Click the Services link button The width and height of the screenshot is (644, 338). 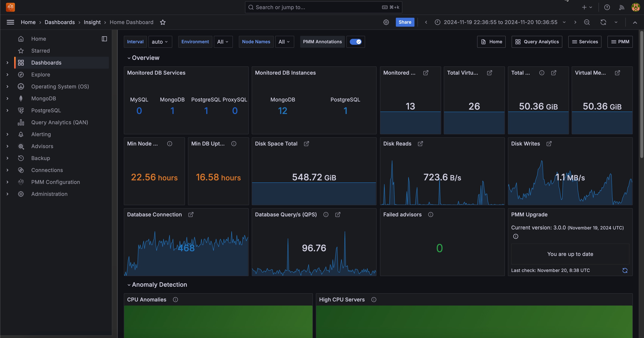[x=585, y=42]
